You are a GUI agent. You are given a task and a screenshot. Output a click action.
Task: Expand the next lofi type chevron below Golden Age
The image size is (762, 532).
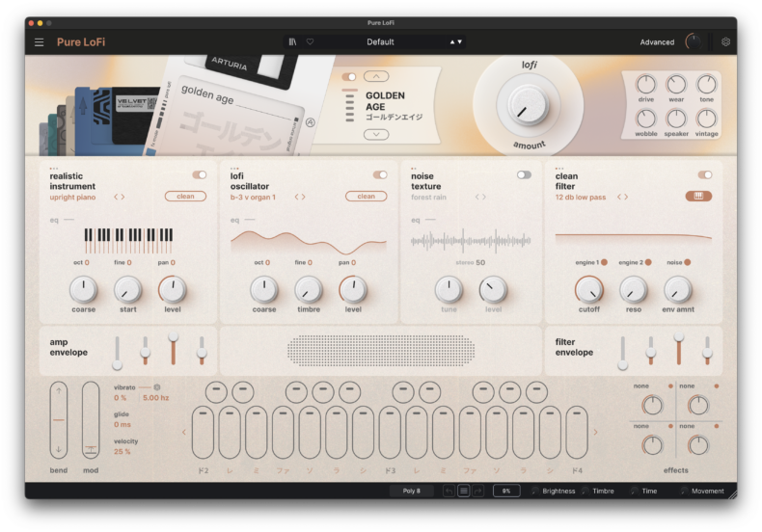(x=376, y=135)
